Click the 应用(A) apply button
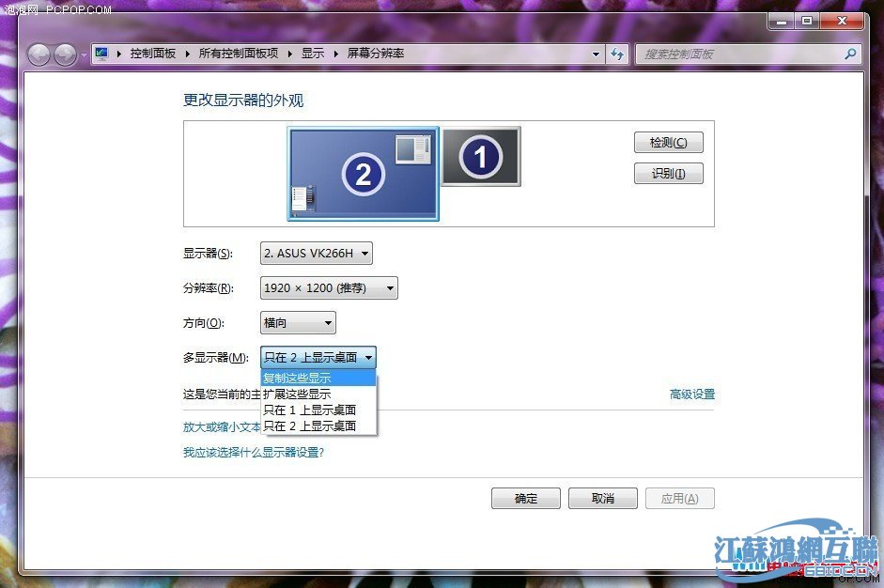The image size is (884, 588). click(x=680, y=499)
